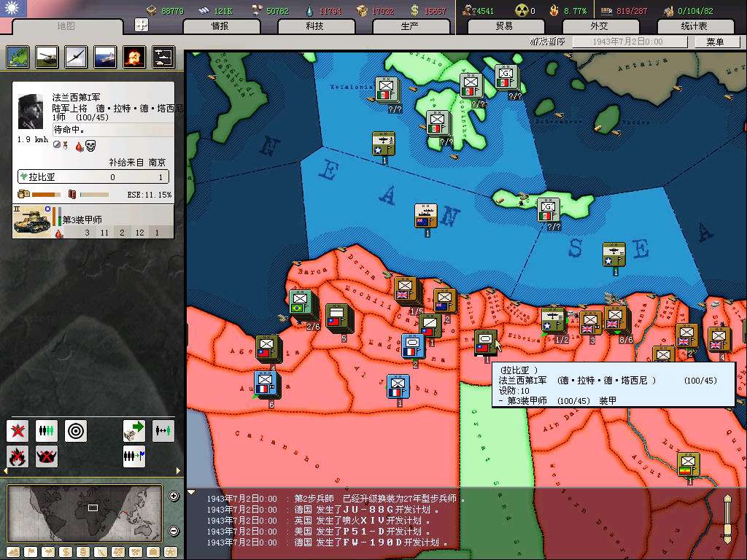Click the reorganize divisions icon
The width and height of the screenshot is (747, 560).
[47, 431]
